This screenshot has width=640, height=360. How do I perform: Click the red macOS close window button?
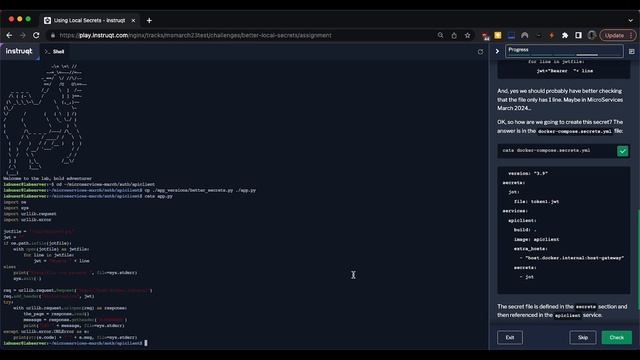click(x=11, y=19)
